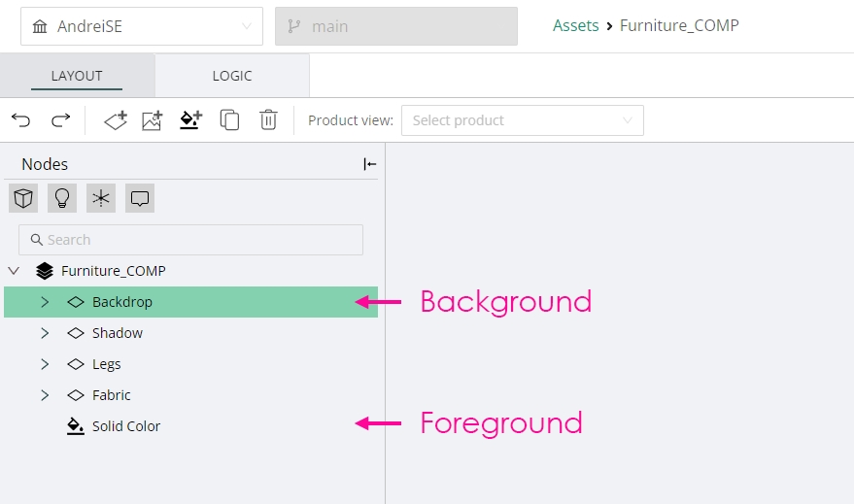The image size is (854, 504).
Task: Add a new layer node icon
Action: [x=116, y=120]
